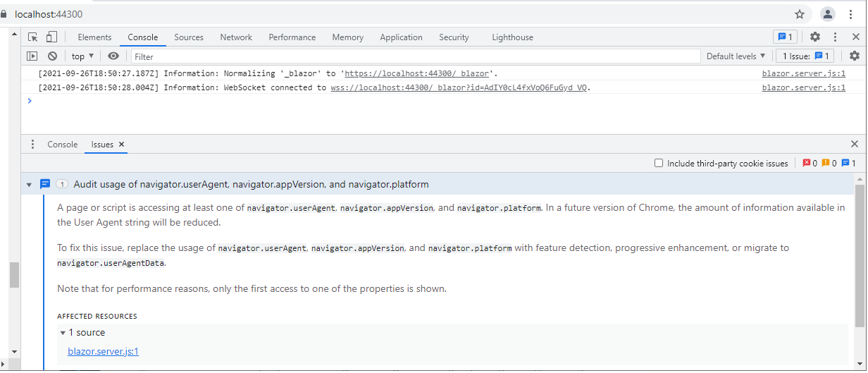This screenshot has width=868, height=373.
Task: Open the https://localhost:44300/_blazor link
Action: coord(417,73)
